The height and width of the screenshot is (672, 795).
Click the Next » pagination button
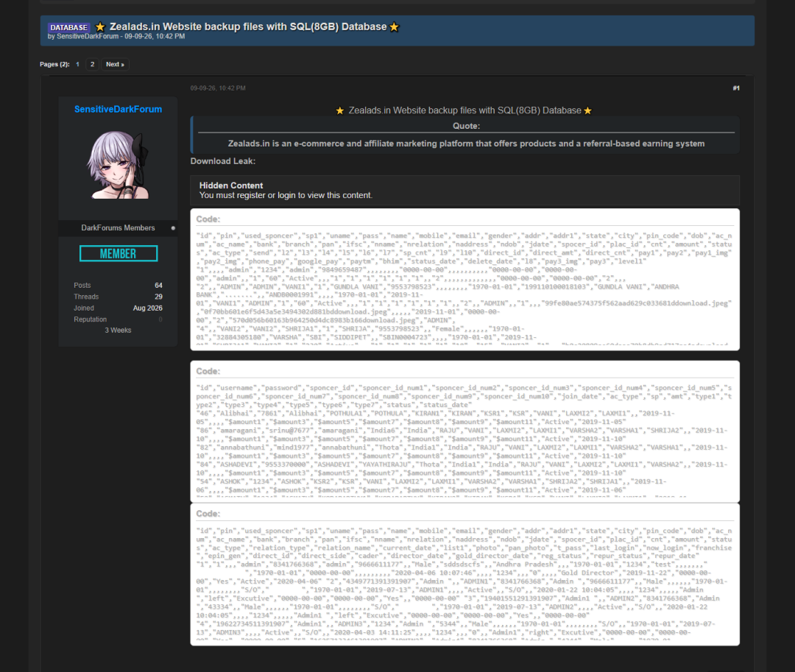pos(115,64)
